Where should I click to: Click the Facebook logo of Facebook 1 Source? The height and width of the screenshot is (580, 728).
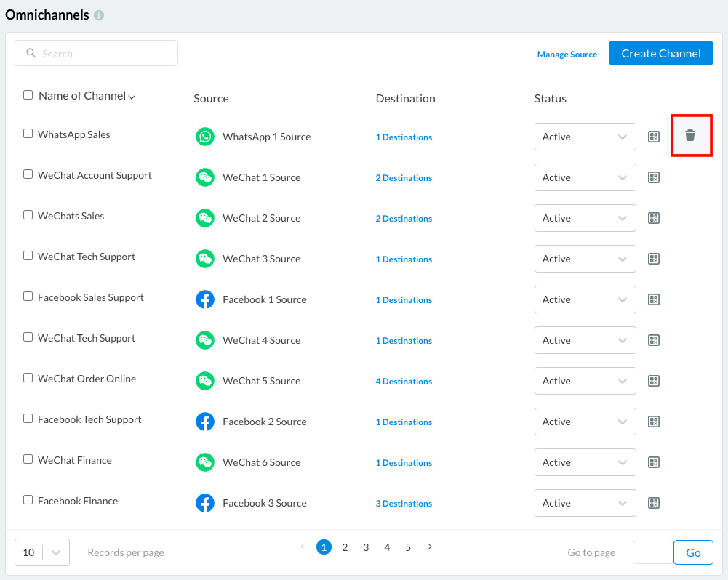point(205,299)
